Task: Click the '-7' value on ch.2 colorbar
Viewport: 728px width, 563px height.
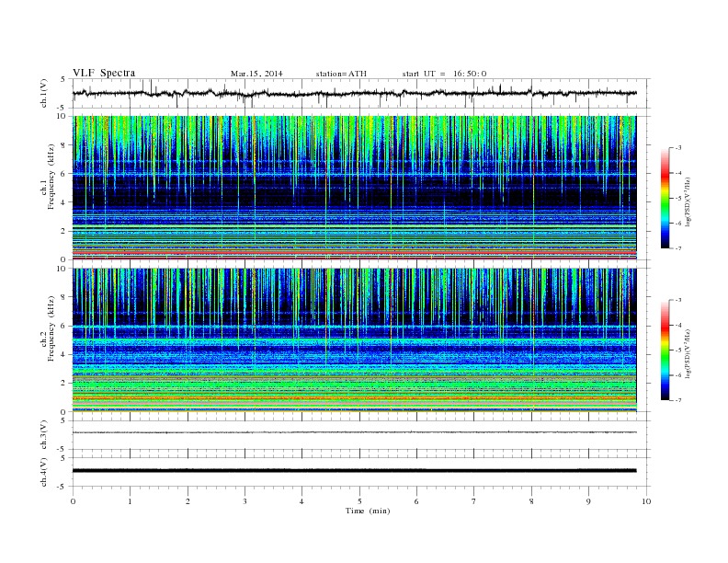Action: tap(678, 400)
